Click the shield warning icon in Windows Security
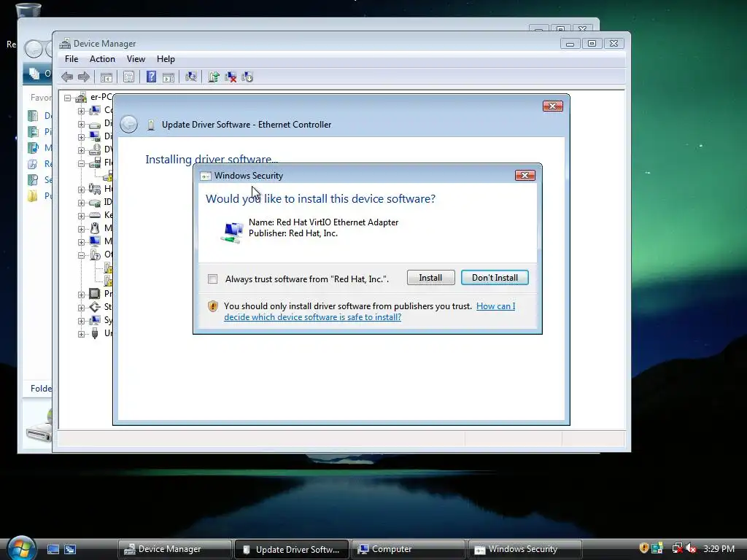747x560 pixels. [213, 306]
